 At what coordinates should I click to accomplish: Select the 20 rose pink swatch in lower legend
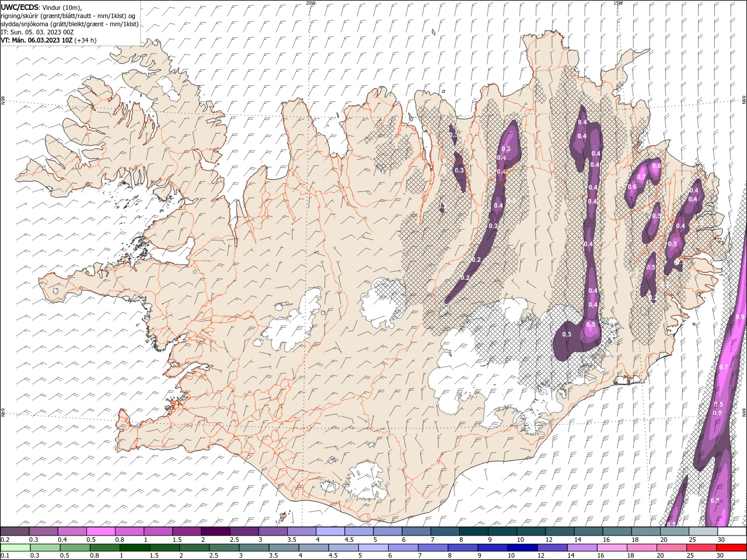pos(671,547)
